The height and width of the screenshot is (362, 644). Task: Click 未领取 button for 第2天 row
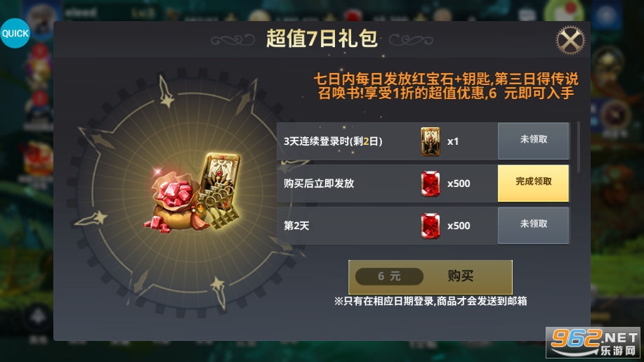[533, 226]
